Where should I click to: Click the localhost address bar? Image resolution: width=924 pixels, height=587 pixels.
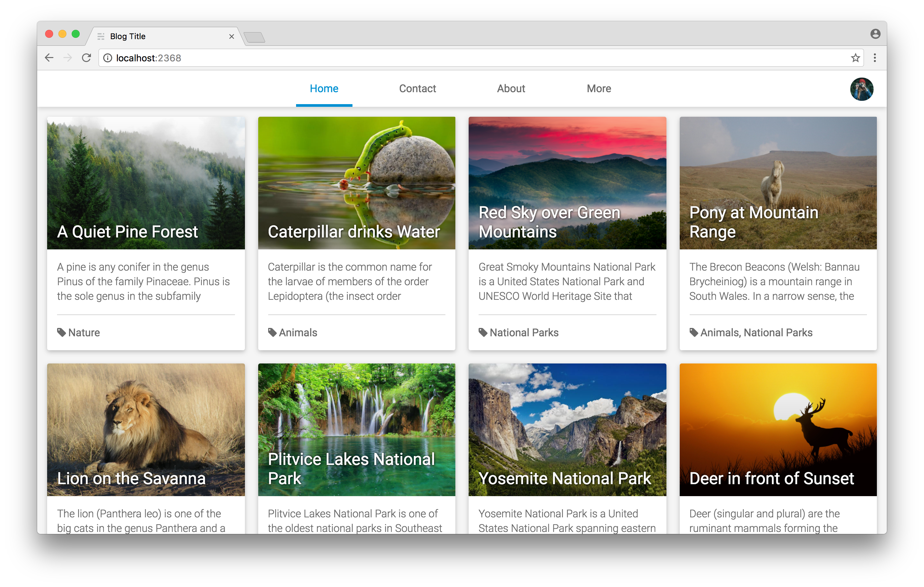tap(460, 58)
